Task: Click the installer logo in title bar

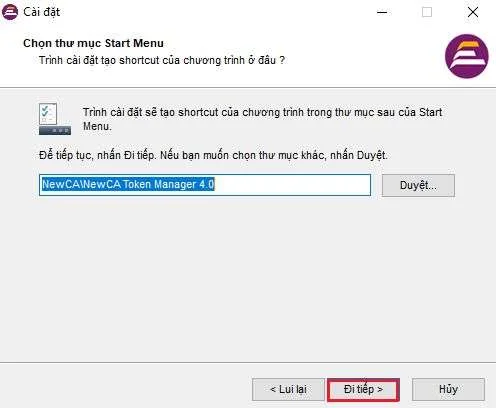Action: point(10,12)
